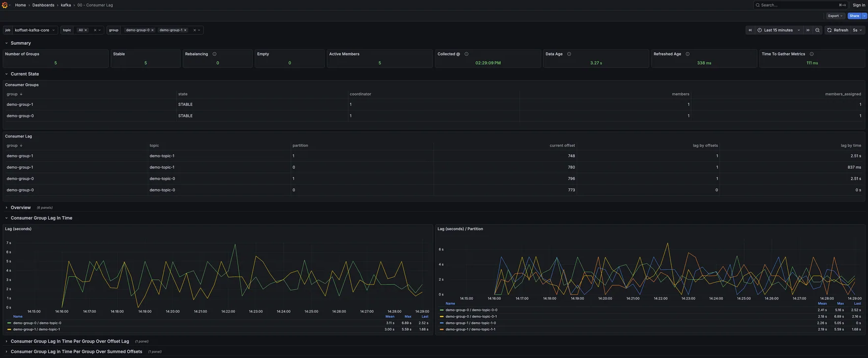Show info for Rebalancing panel

[x=215, y=54]
